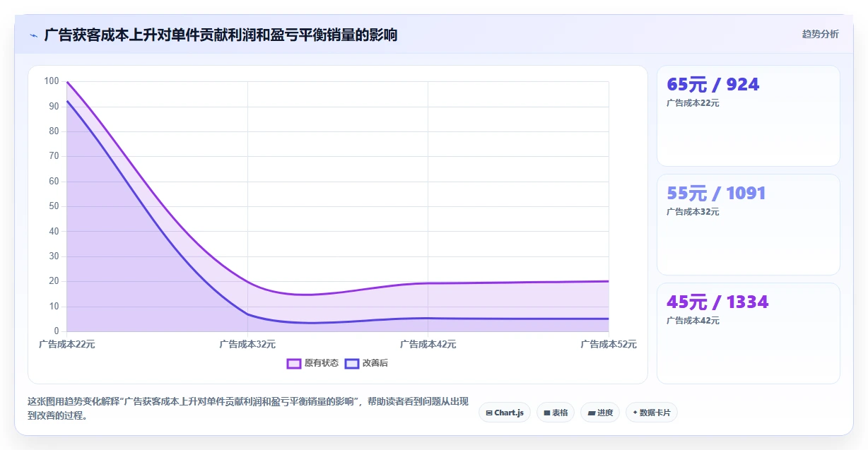Click the chart title 广告获客成本上升 heading
The height and width of the screenshot is (450, 868).
point(221,35)
